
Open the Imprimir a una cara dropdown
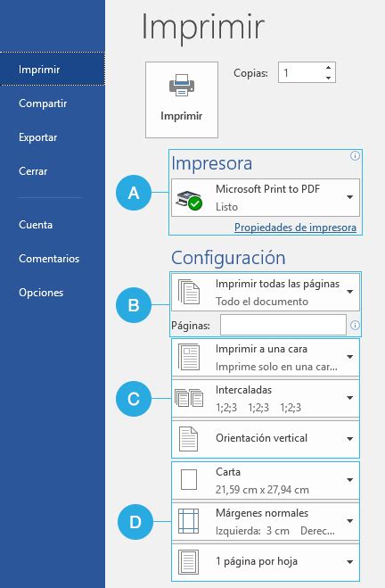(x=266, y=358)
